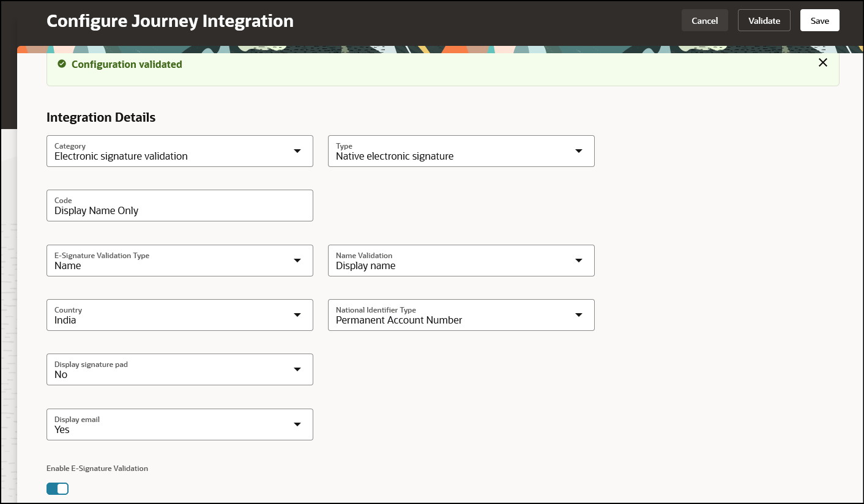The width and height of the screenshot is (864, 504).
Task: Expand the Type dropdown arrow
Action: (579, 151)
